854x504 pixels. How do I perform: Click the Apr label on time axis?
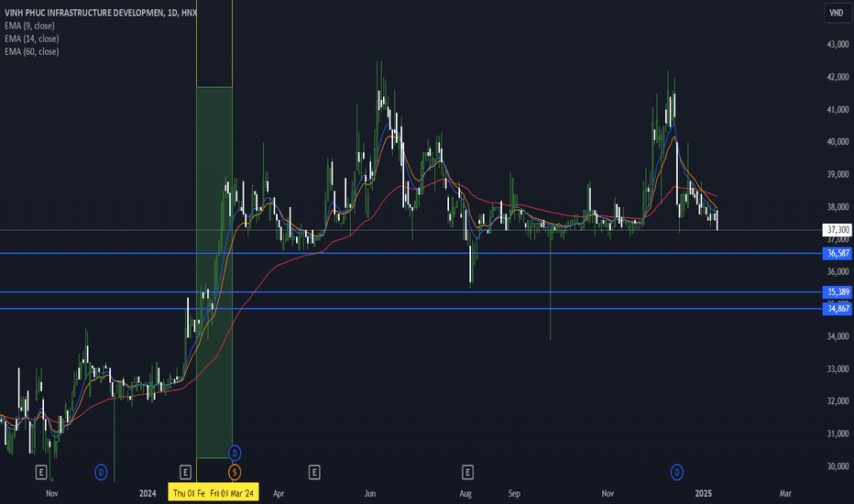(x=279, y=494)
